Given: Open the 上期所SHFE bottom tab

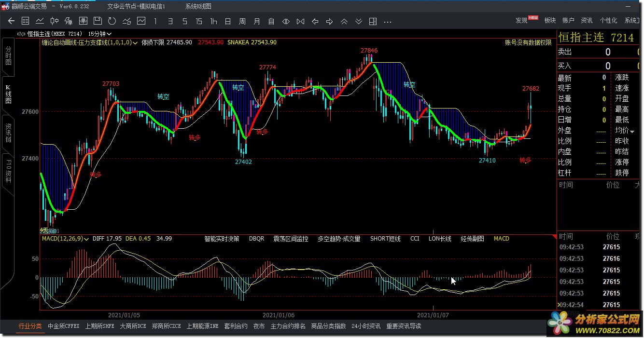Looking at the screenshot, I should pos(99,326).
